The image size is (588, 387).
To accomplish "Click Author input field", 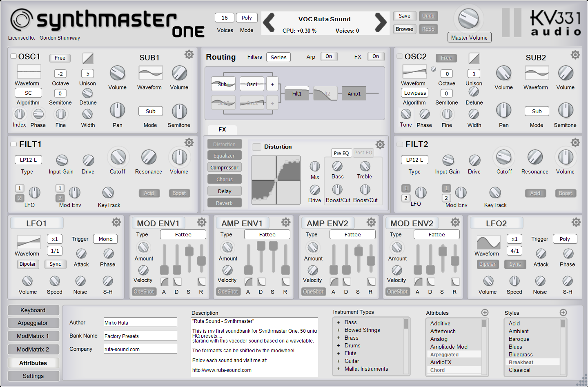I will pos(140,322).
